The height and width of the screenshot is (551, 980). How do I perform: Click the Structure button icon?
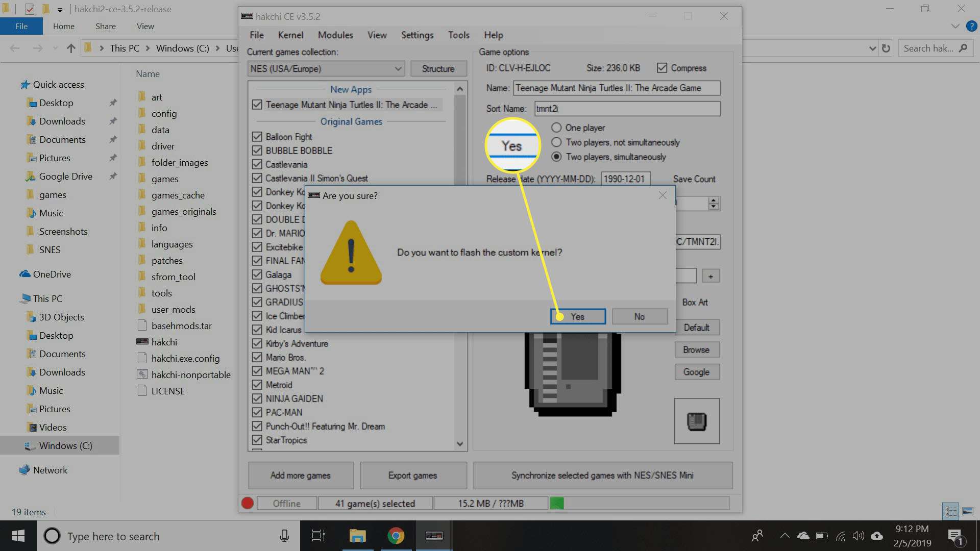pyautogui.click(x=438, y=68)
